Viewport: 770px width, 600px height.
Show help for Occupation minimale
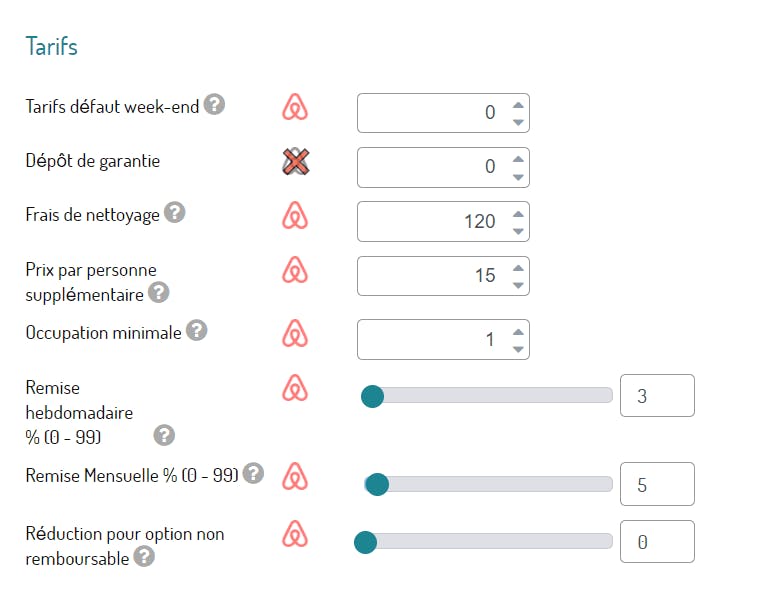[x=197, y=330]
